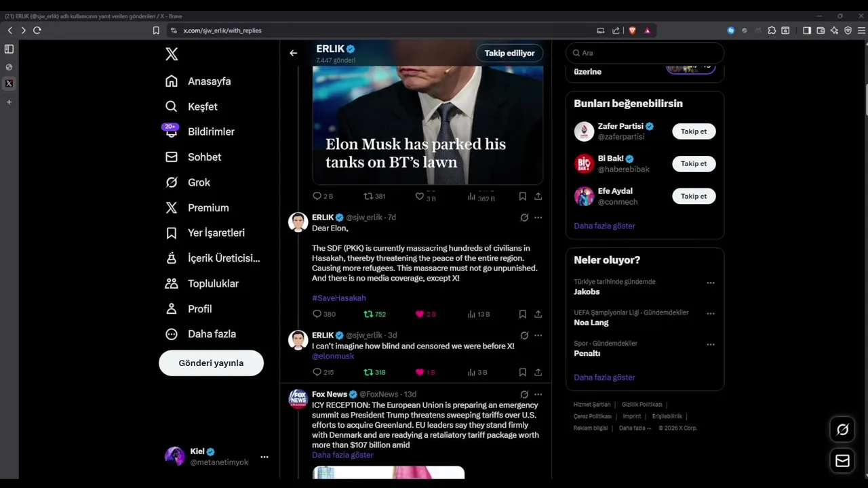This screenshot has height=488, width=868.
Task: Expand Fox News post with Daha fazla göster
Action: pyautogui.click(x=342, y=455)
